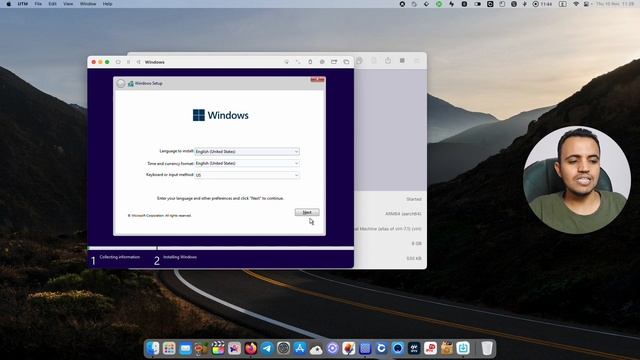The width and height of the screenshot is (640, 360).
Task: Click the windows icon in VM toolbar
Action: pos(346,62)
